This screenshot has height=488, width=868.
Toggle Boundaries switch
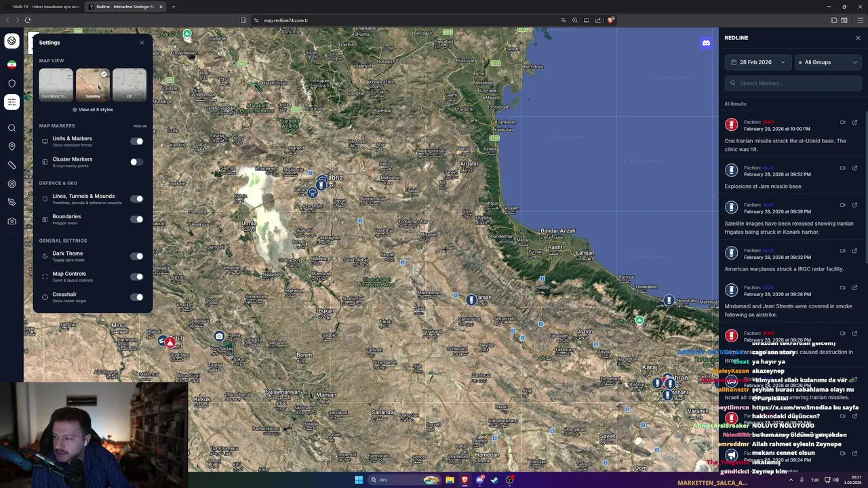point(137,219)
